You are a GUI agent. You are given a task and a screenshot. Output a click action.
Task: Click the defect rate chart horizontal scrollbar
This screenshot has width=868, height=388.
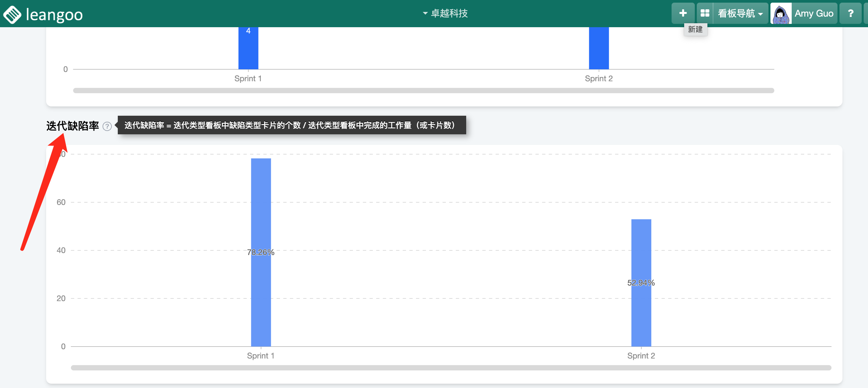(451, 367)
